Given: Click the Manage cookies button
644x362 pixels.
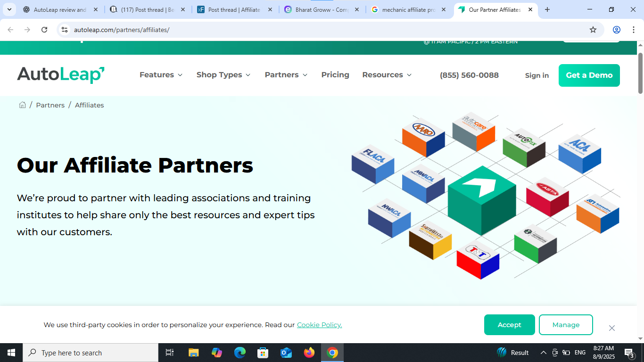Looking at the screenshot, I should tap(566, 325).
